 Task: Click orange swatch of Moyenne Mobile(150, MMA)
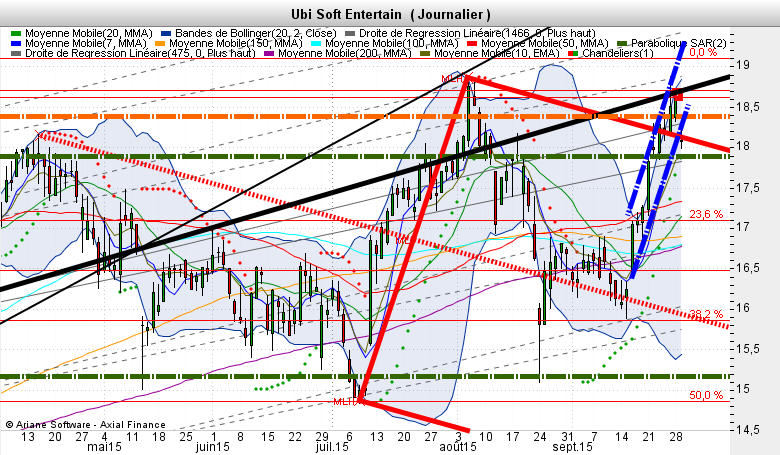point(160,43)
